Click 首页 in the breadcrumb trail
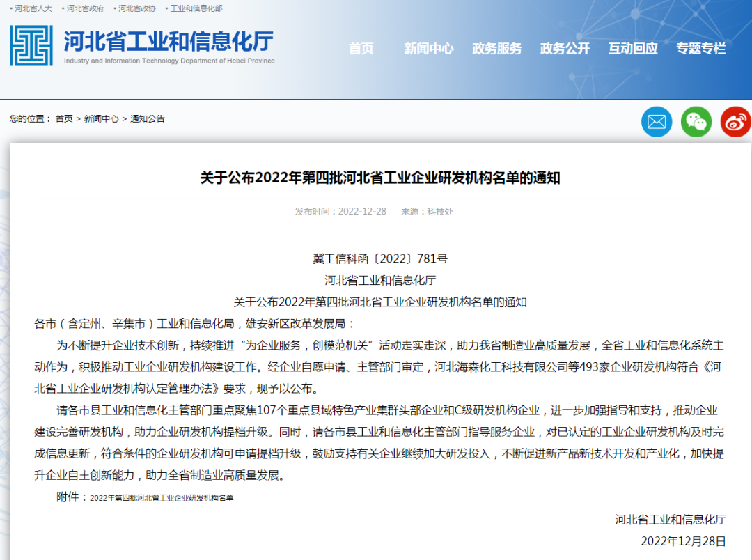 tap(64, 119)
